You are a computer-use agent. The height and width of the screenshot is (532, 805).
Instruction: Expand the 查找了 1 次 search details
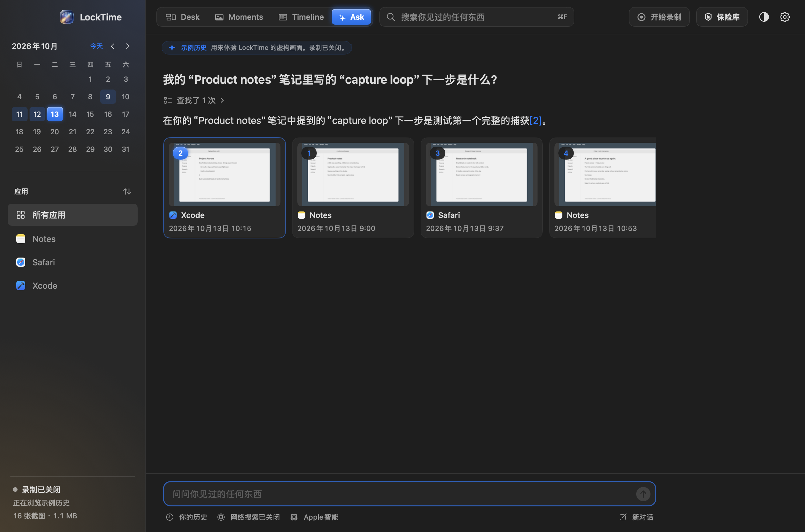[194, 101]
